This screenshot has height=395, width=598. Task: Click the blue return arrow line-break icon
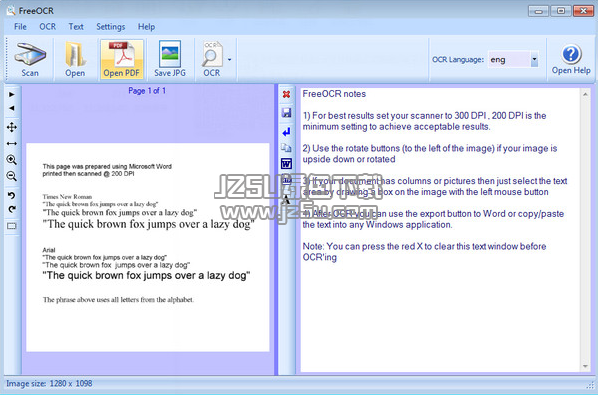click(x=286, y=132)
